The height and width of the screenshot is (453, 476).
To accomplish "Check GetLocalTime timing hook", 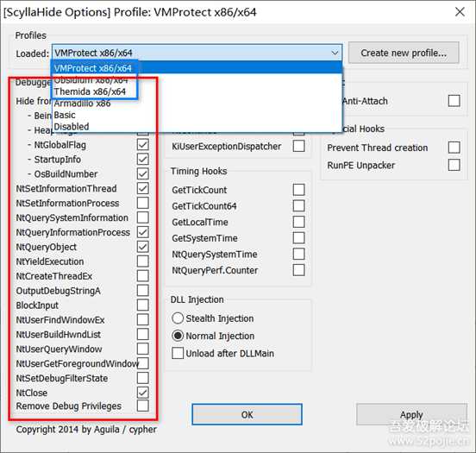I will pyautogui.click(x=298, y=222).
